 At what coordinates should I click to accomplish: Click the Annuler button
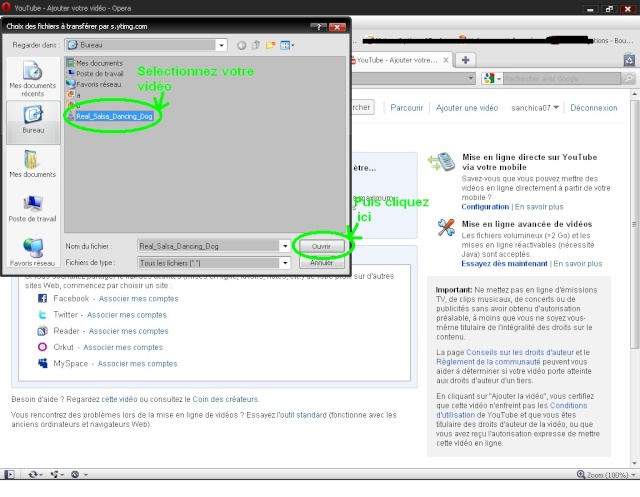coord(322,262)
